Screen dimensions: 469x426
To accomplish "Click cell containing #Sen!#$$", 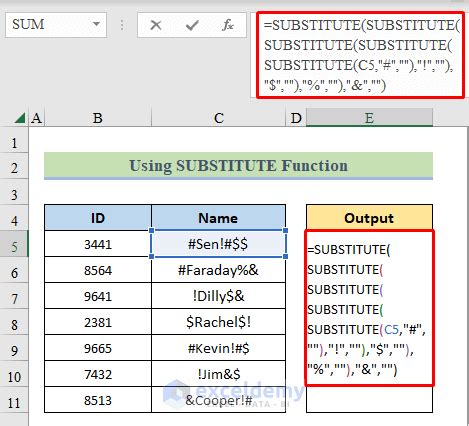I will tap(218, 244).
